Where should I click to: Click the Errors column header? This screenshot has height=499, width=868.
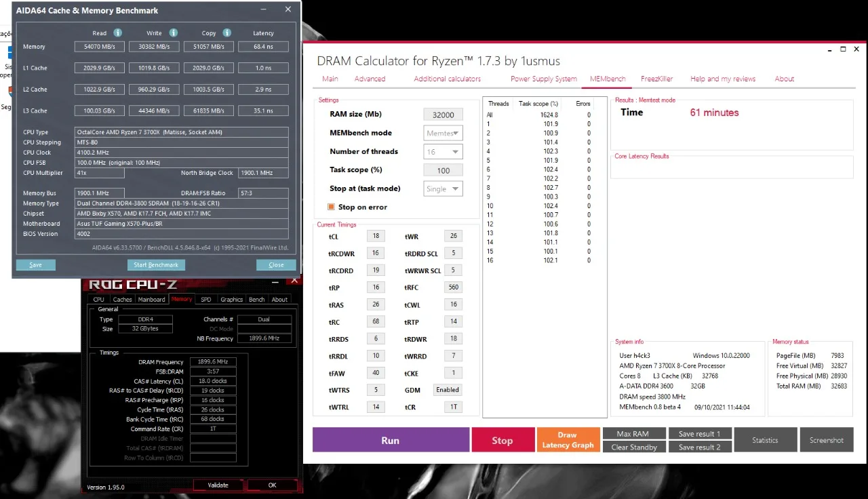click(583, 104)
